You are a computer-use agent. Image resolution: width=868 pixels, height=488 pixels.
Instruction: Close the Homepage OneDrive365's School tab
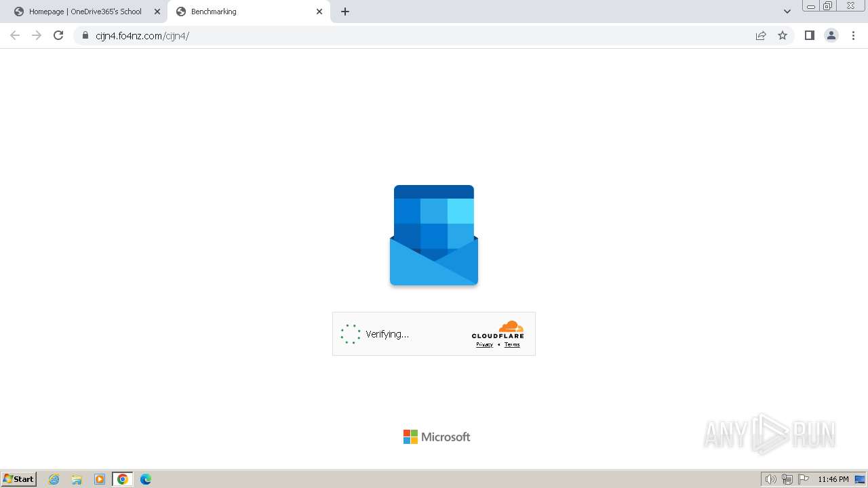tap(157, 12)
